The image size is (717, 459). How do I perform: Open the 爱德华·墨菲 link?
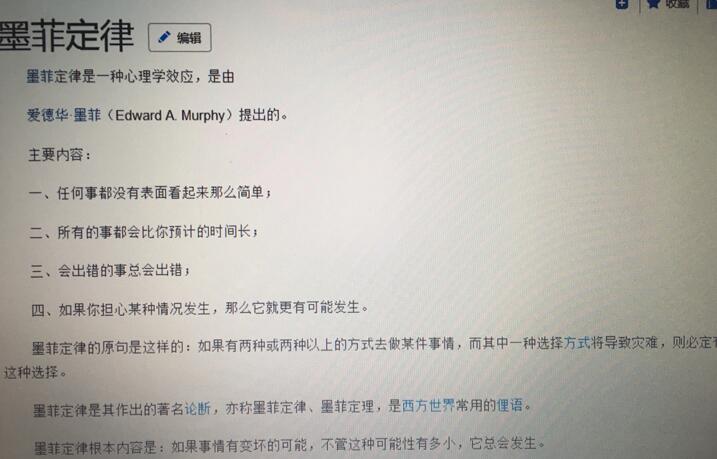[x=63, y=115]
